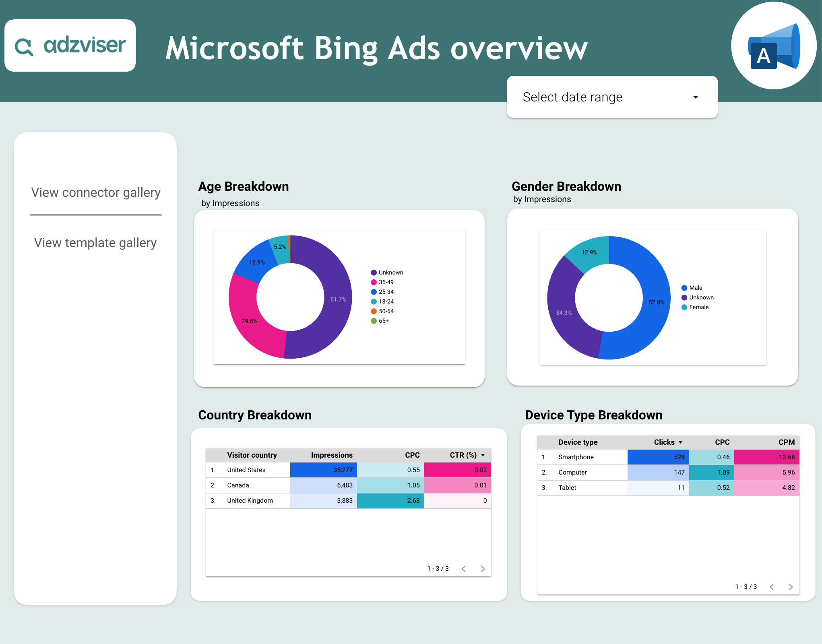The image size is (822, 644).
Task: Click the 2.68 CPC cell
Action: point(390,500)
